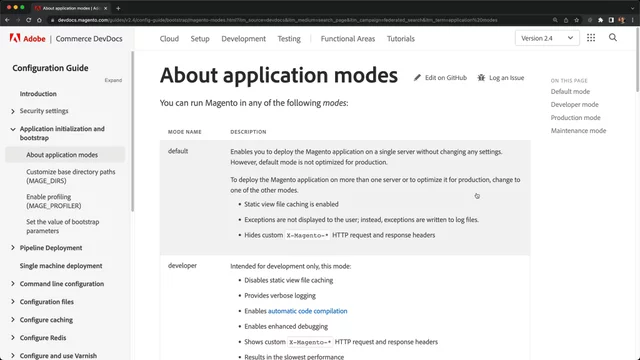Open Set the value of bootstrap parameters
The width and height of the screenshot is (640, 360).
[x=62, y=226]
